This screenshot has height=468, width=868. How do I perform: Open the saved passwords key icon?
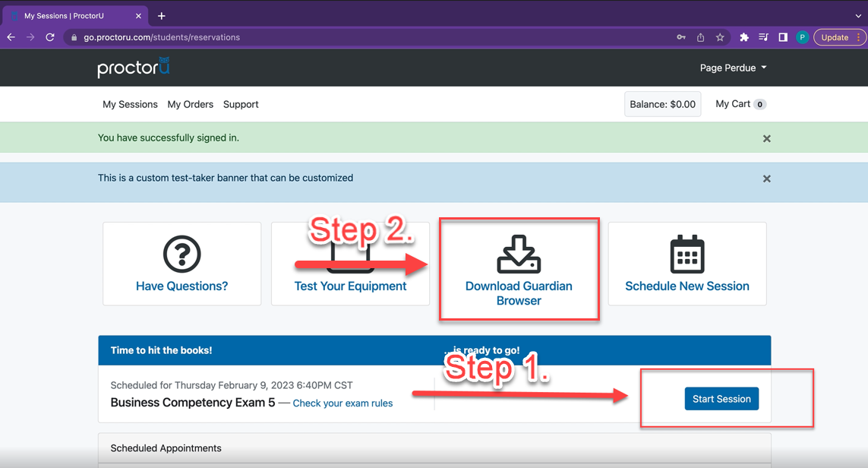[681, 37]
